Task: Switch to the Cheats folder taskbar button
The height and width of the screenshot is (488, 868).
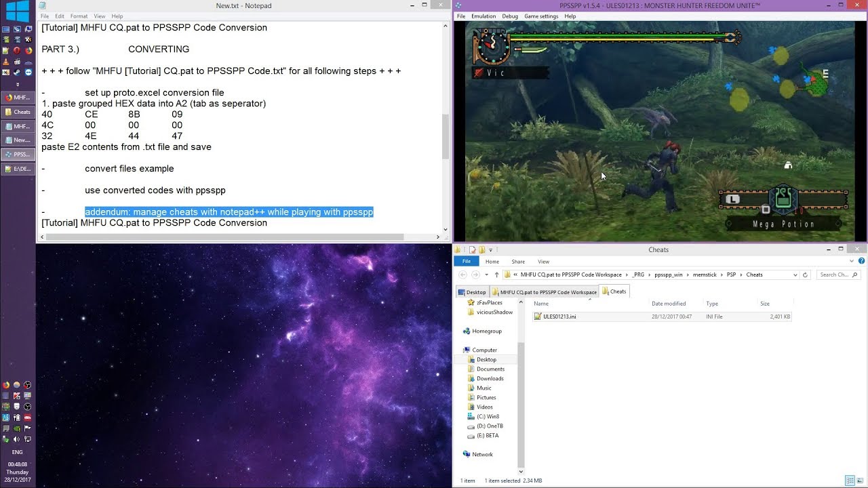Action: click(x=18, y=112)
